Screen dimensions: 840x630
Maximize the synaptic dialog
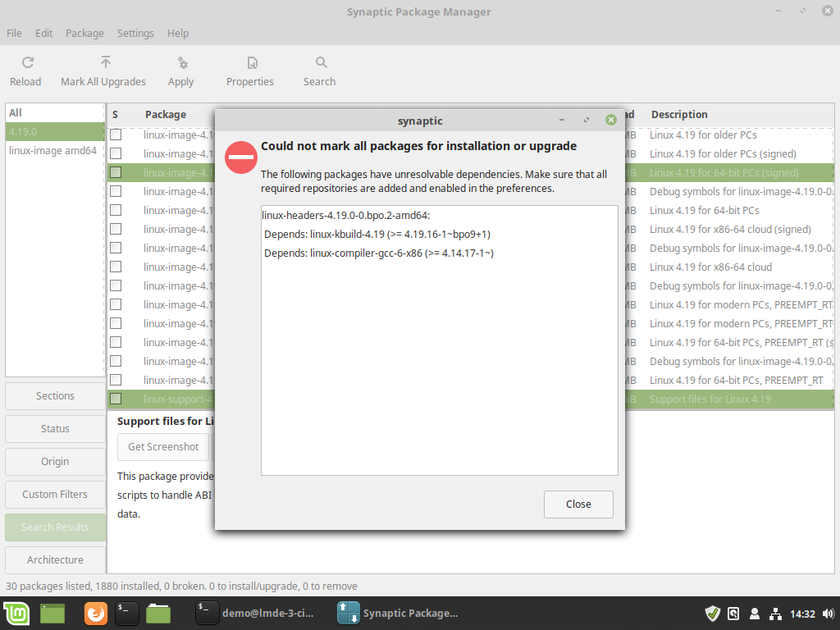coord(586,120)
